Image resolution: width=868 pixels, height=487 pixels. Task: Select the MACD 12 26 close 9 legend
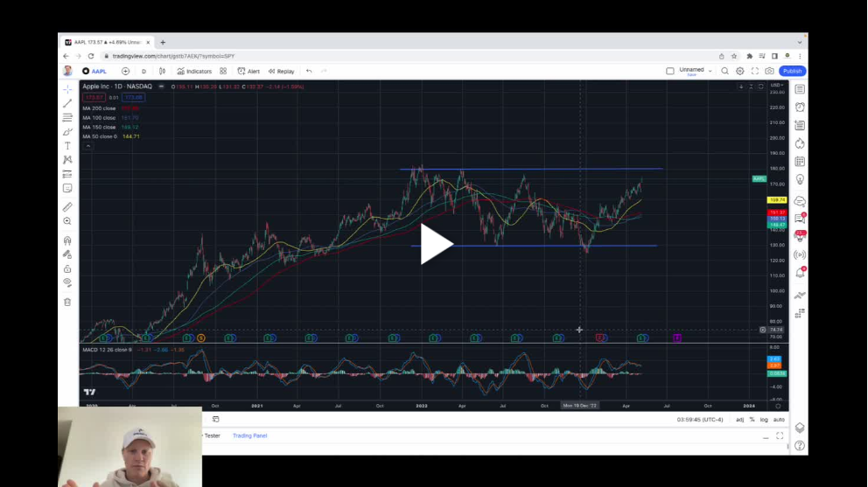click(108, 350)
